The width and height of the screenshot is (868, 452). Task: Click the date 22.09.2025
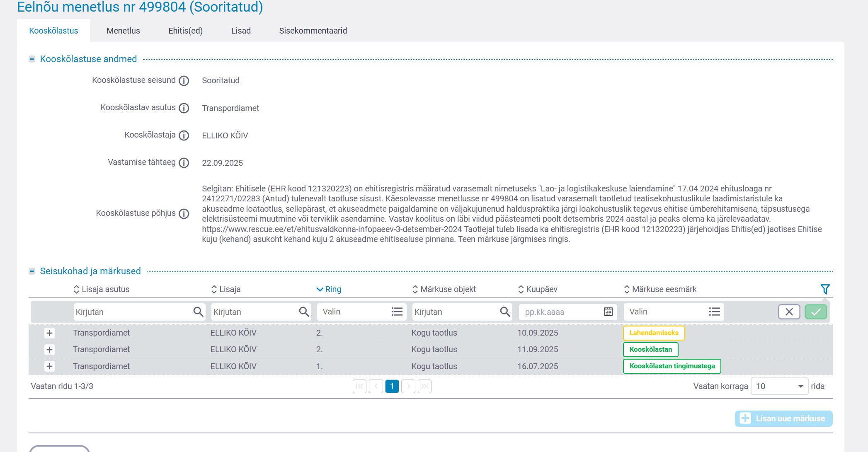(x=222, y=163)
